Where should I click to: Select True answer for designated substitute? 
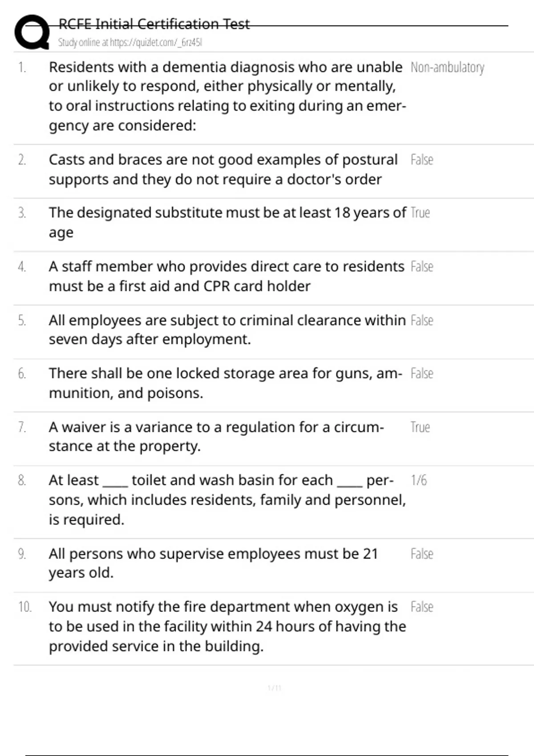tap(420, 213)
